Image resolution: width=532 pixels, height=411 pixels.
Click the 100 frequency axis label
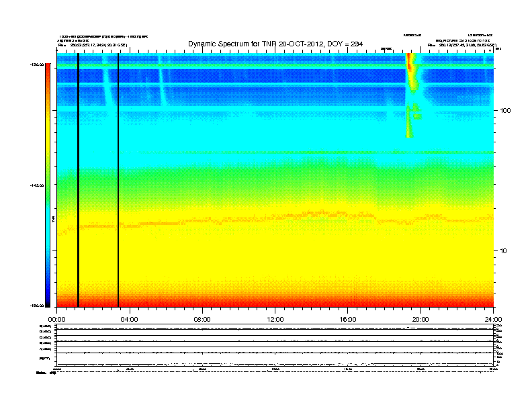(x=505, y=111)
